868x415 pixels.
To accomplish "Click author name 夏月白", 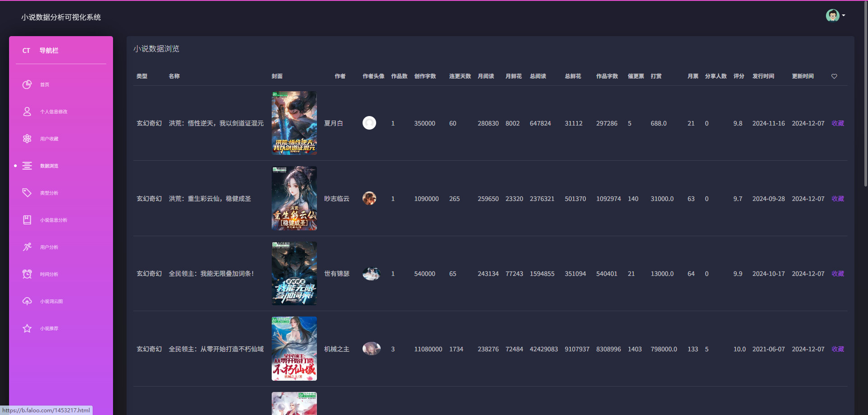I will pyautogui.click(x=334, y=123).
